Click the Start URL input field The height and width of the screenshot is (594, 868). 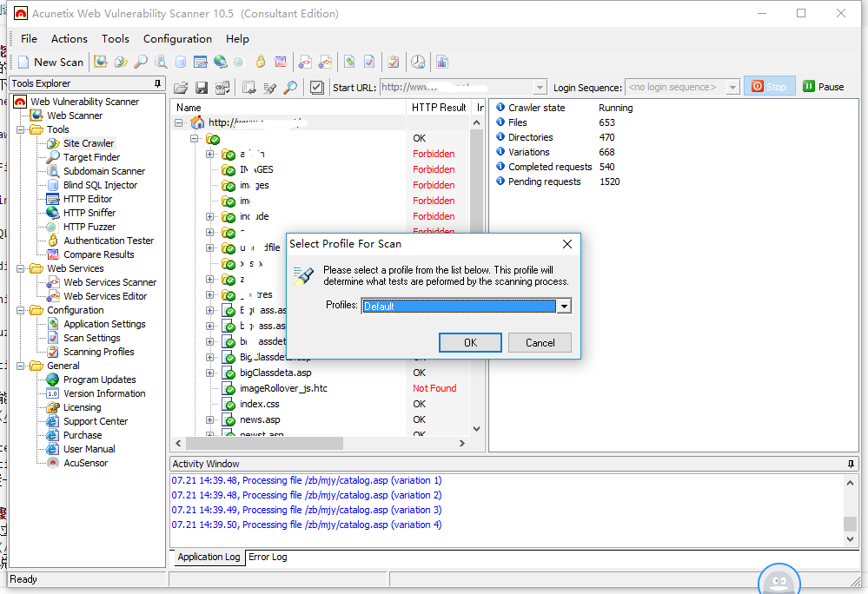(x=457, y=88)
